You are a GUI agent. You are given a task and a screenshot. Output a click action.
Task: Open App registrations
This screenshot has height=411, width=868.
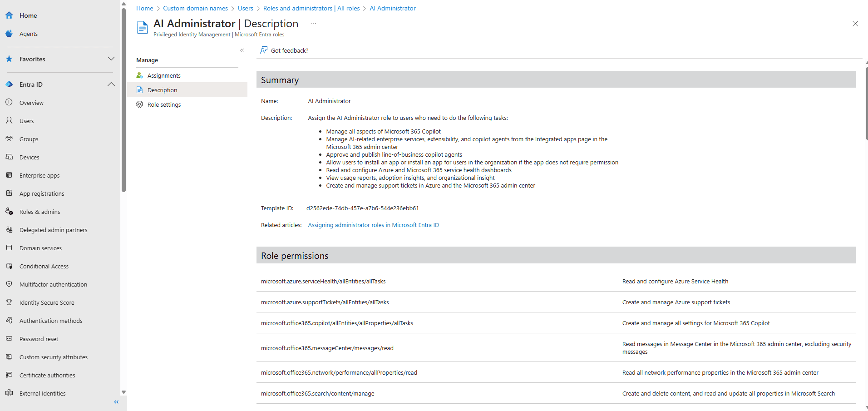point(41,193)
